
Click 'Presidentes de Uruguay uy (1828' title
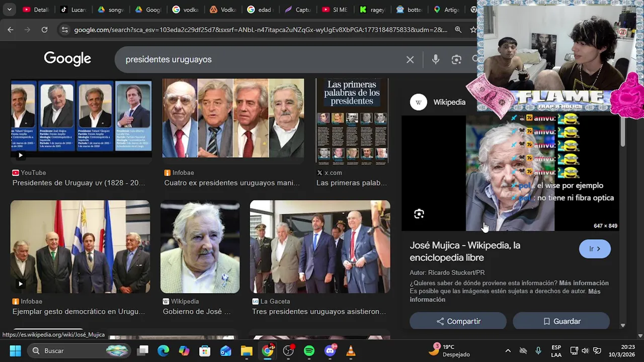pos(78,183)
